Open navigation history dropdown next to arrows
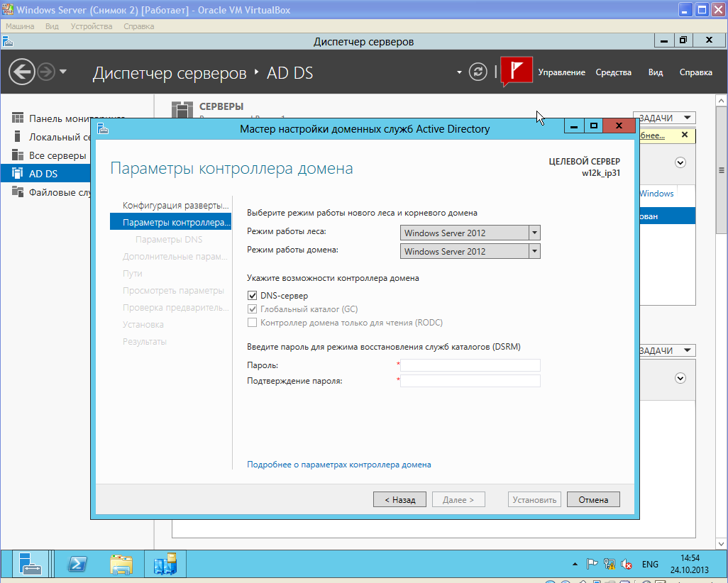The height and width of the screenshot is (583, 728). point(63,72)
